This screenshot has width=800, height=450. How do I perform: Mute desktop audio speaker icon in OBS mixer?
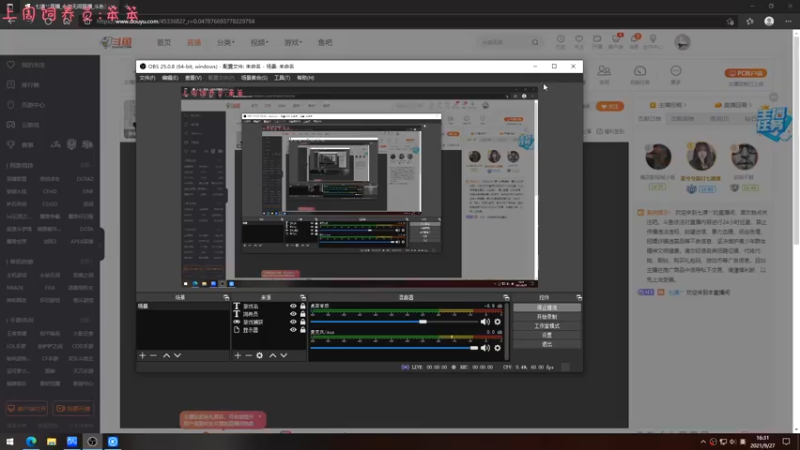click(485, 322)
